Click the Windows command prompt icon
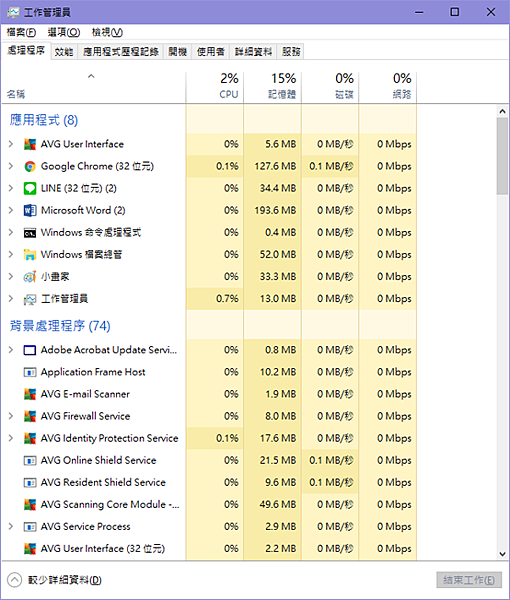Screen dimensions: 510x600 pyautogui.click(x=30, y=233)
